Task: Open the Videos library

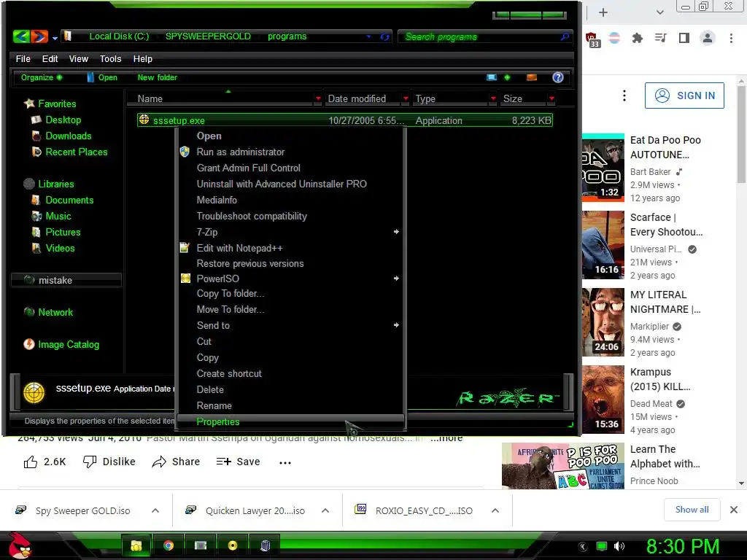Action: coord(60,248)
